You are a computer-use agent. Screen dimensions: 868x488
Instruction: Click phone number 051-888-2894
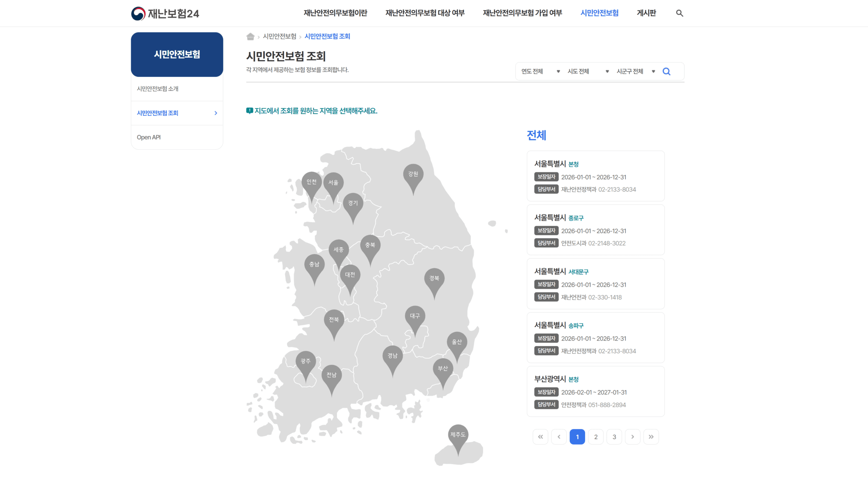(x=607, y=405)
